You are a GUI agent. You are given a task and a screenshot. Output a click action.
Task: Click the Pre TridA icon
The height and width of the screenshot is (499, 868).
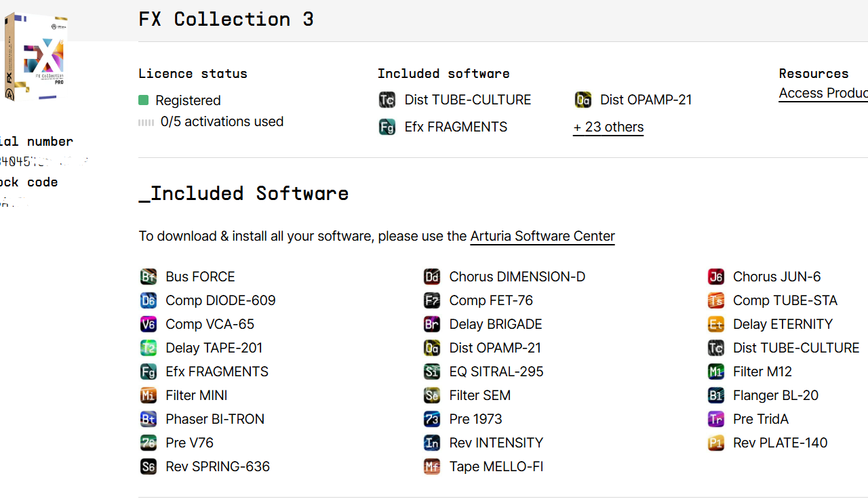[x=716, y=419]
